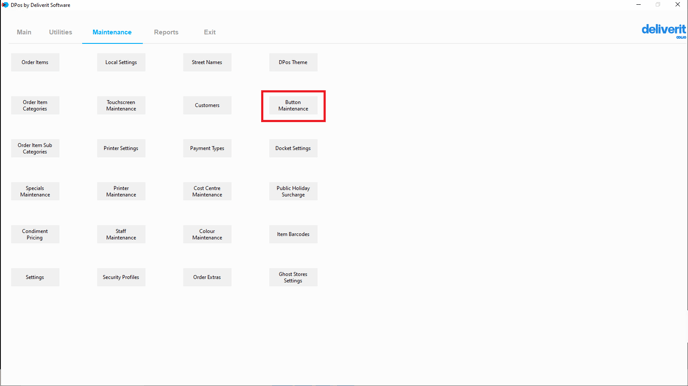
Task: Open Item Barcodes
Action: tap(293, 234)
